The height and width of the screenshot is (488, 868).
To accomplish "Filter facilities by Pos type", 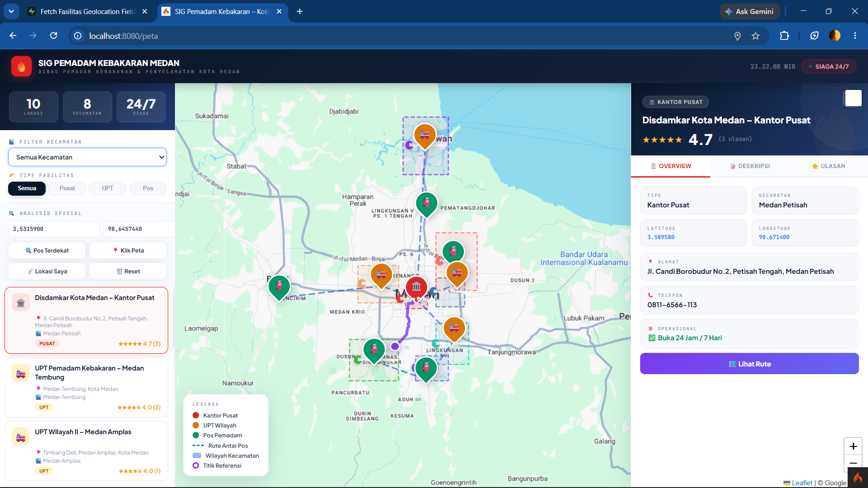I will [148, 188].
